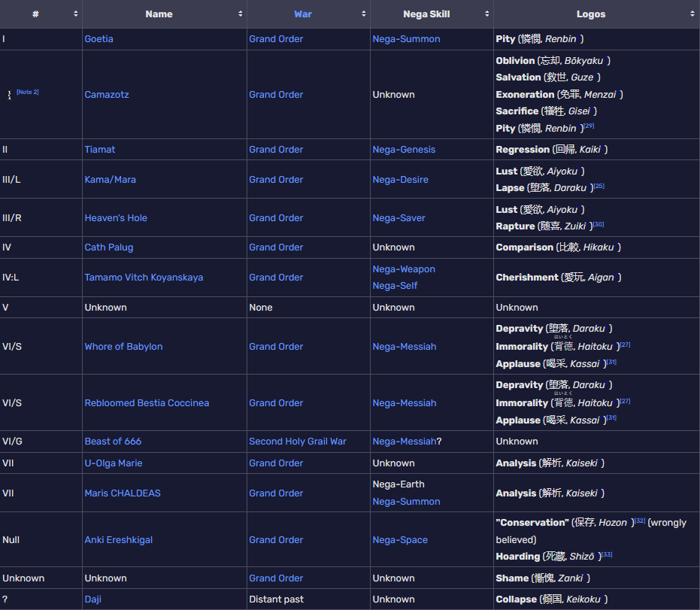Open the Anki Ereshkigal link
The height and width of the screenshot is (610, 700).
pos(119,540)
